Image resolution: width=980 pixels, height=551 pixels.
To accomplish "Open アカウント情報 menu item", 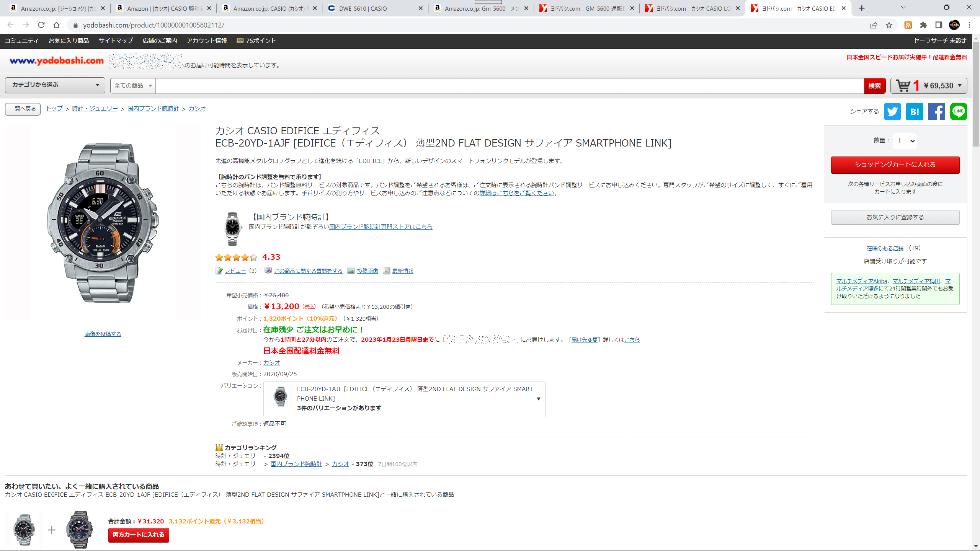I will point(207,41).
